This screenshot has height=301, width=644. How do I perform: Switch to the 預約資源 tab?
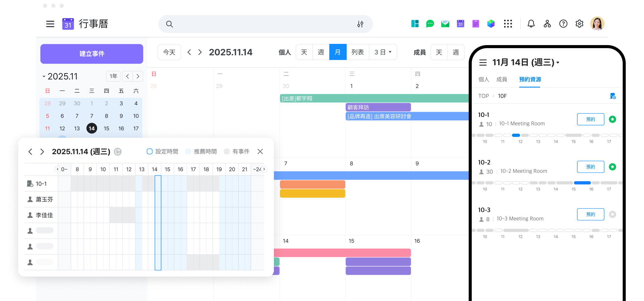pyautogui.click(x=530, y=80)
